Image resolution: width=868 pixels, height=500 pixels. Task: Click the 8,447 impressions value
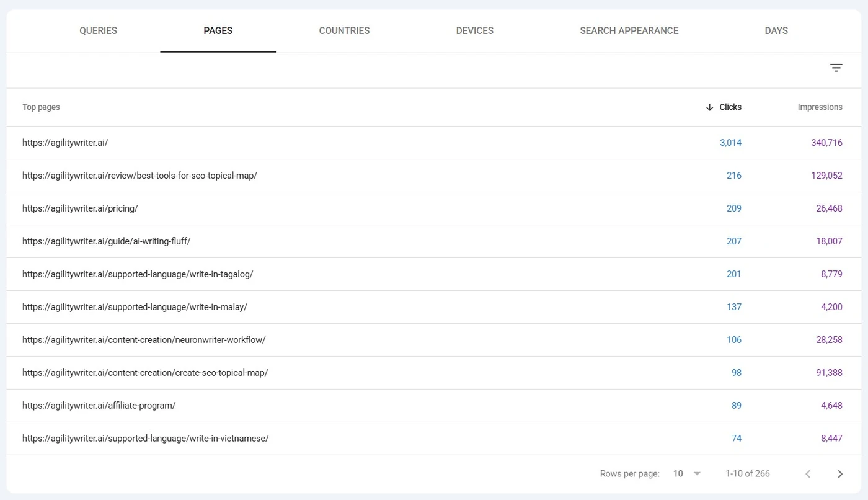point(831,439)
